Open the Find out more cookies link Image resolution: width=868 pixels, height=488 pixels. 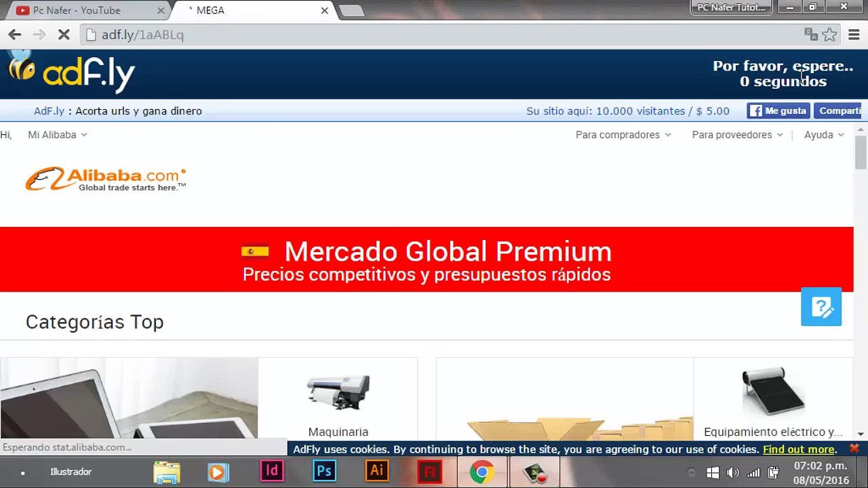pyautogui.click(x=799, y=449)
